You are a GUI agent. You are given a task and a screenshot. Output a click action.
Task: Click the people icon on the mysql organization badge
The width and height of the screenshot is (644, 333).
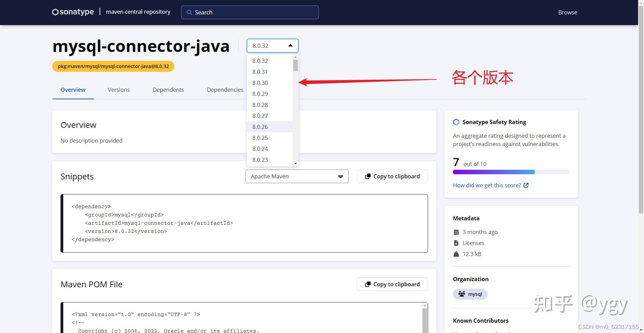coord(461,294)
